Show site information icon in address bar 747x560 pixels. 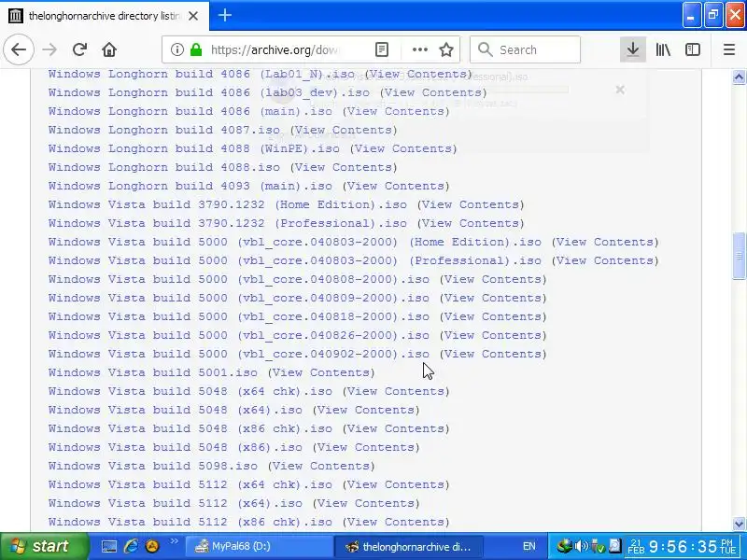coord(177,49)
